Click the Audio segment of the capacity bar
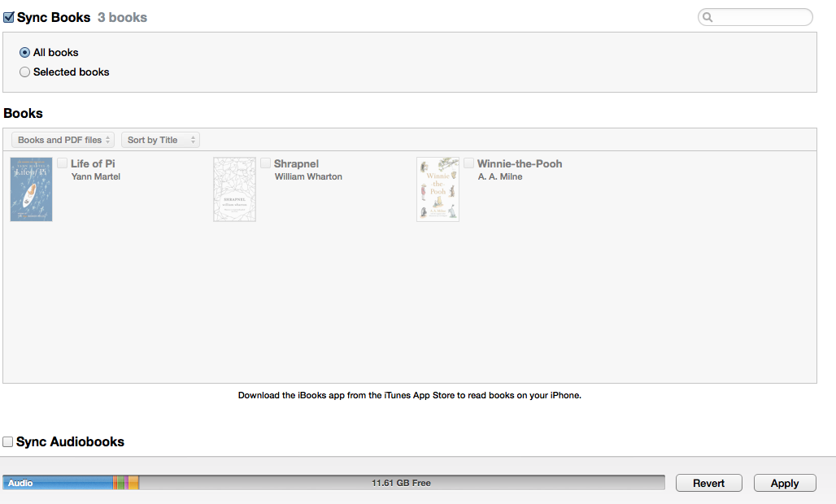Screen dimensions: 836x504 pyautogui.click(x=57, y=482)
